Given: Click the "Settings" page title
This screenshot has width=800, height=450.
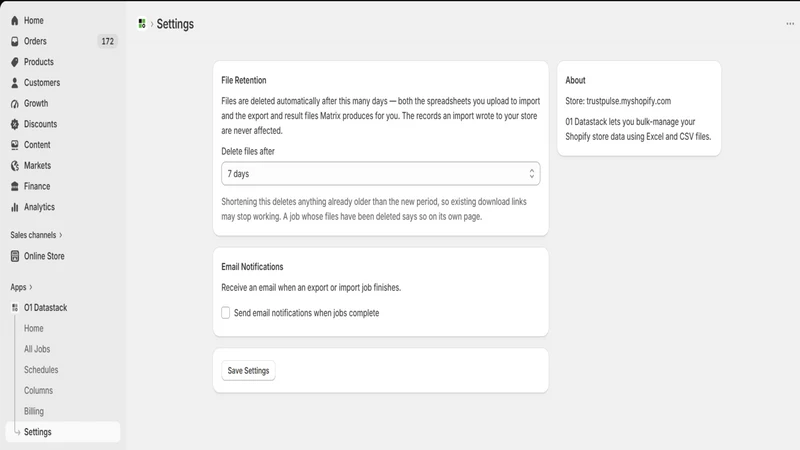Looking at the screenshot, I should click(x=175, y=24).
